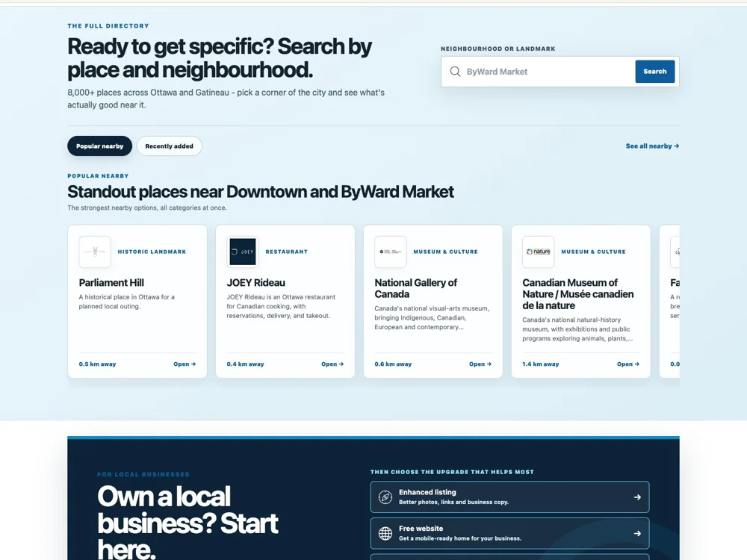Viewport: 747px width, 560px height.
Task: Click the 0.4 km away distance text
Action: tap(245, 364)
